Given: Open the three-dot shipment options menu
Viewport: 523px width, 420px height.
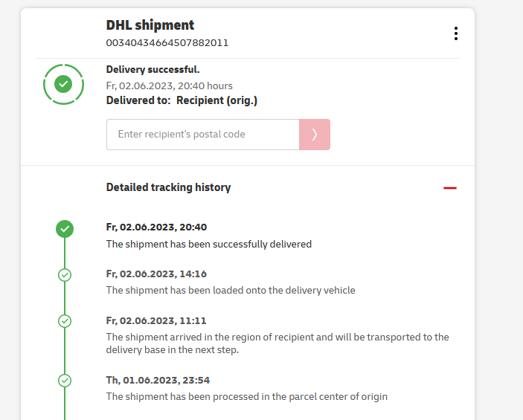Looking at the screenshot, I should (x=455, y=33).
